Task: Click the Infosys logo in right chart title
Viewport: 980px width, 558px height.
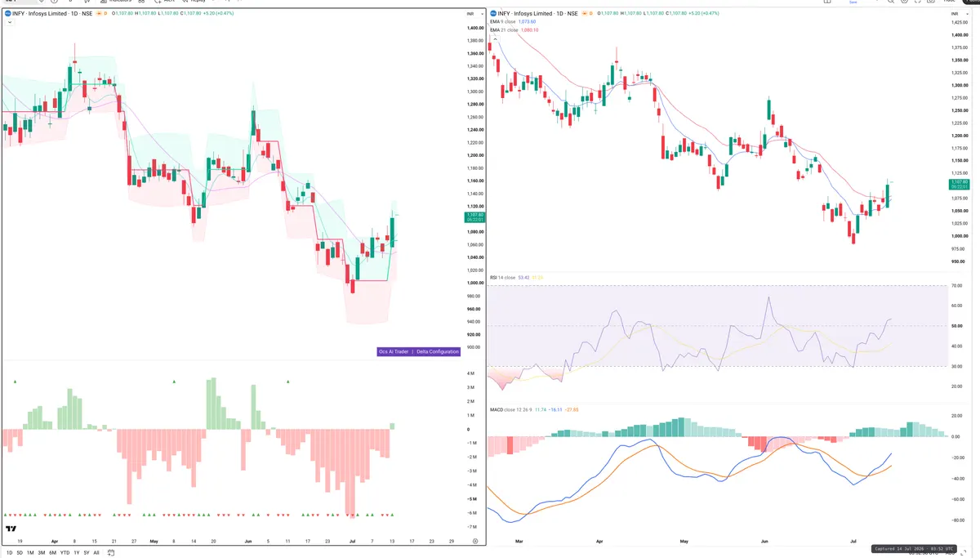Action: click(x=493, y=14)
